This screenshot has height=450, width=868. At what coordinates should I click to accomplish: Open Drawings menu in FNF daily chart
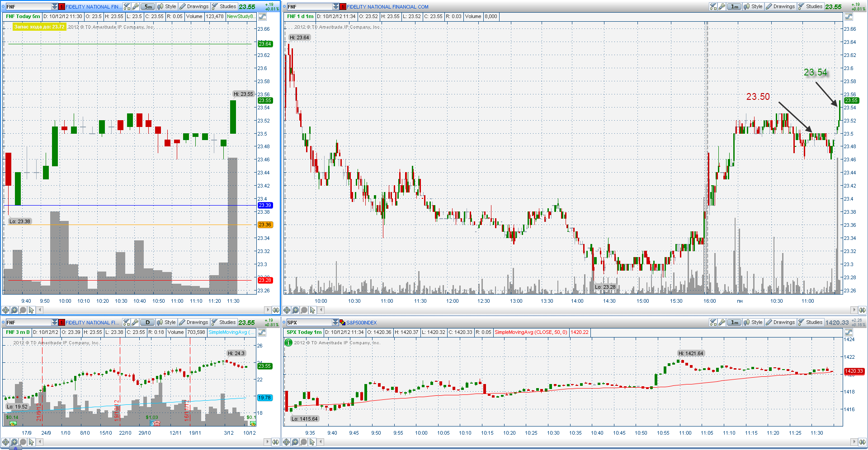pyautogui.click(x=194, y=322)
